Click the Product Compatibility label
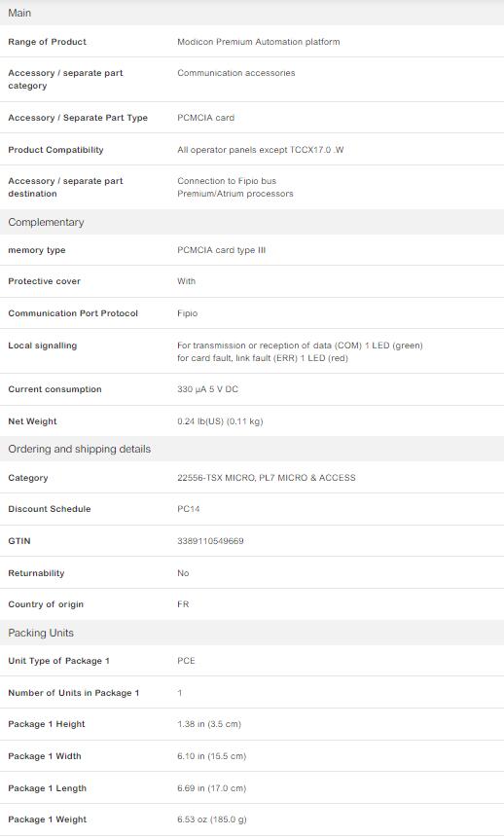504x837 pixels. (55, 150)
